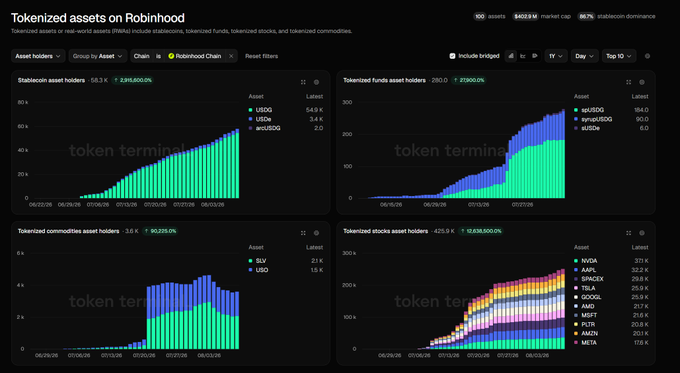Click the Stablecoin asset holders chart title
Image resolution: width=680 pixels, height=373 pixels.
[51, 80]
